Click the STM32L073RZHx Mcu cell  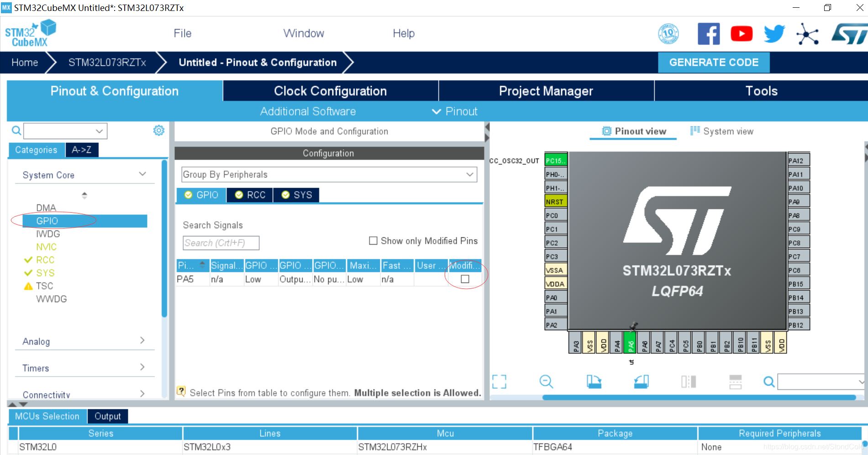445,447
